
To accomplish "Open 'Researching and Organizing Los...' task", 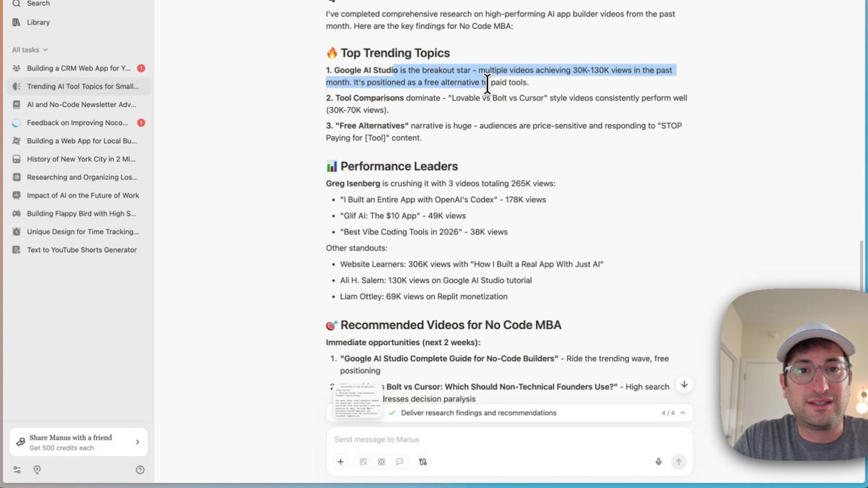I will point(78,177).
